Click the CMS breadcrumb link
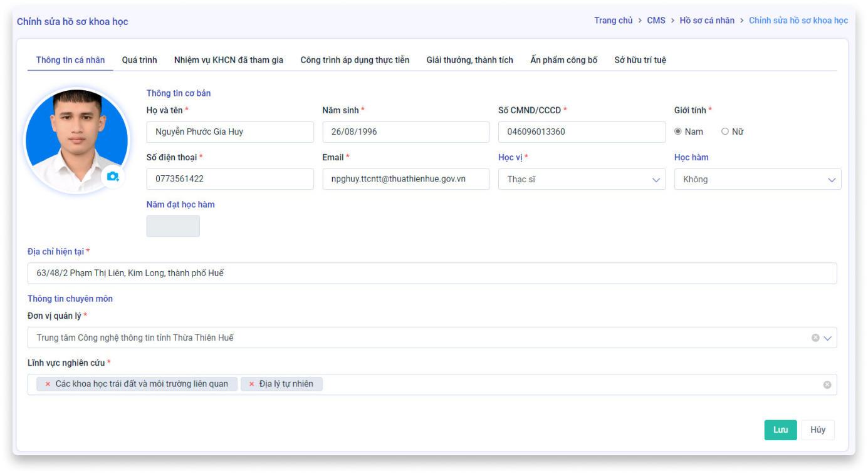This screenshot has width=868, height=474. point(656,21)
